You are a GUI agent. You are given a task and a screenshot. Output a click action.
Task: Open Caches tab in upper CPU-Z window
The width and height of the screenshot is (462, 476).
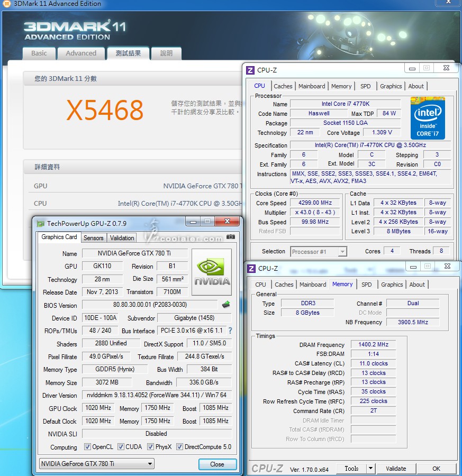click(x=283, y=86)
